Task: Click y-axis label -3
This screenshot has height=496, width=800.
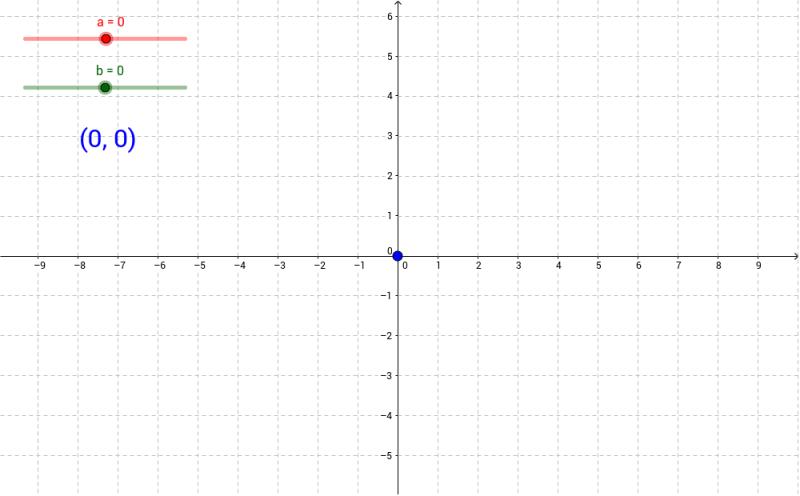Action: point(387,376)
